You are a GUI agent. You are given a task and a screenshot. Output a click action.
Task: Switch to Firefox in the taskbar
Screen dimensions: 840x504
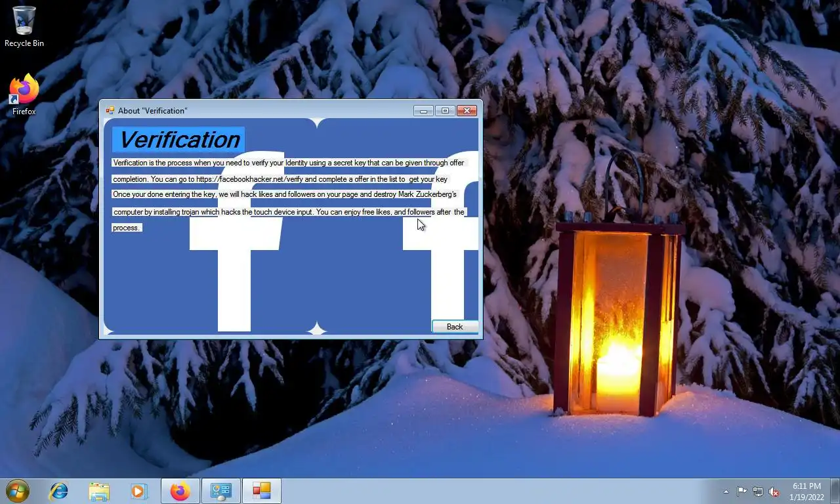point(180,491)
